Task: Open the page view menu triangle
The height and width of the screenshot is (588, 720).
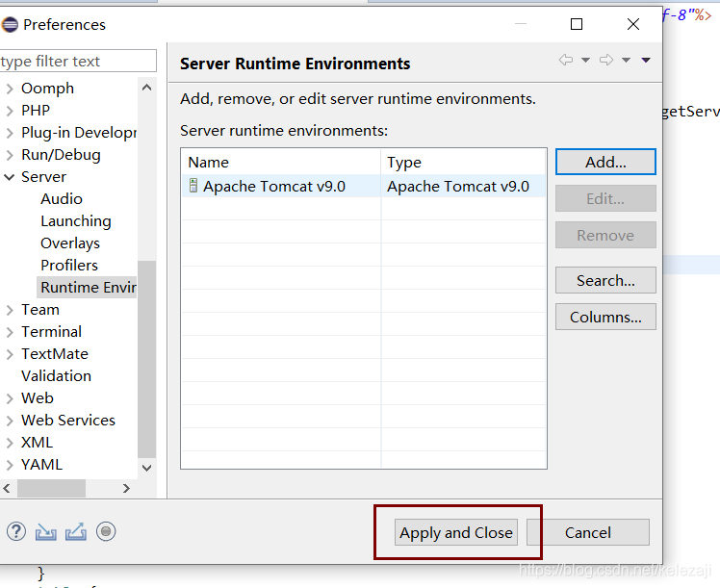Action: [646, 60]
